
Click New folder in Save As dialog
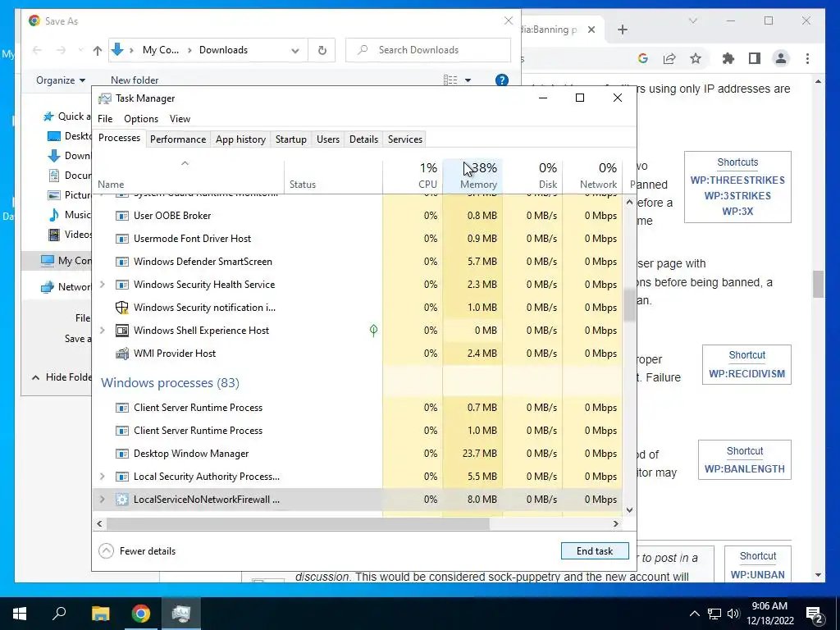coord(135,80)
